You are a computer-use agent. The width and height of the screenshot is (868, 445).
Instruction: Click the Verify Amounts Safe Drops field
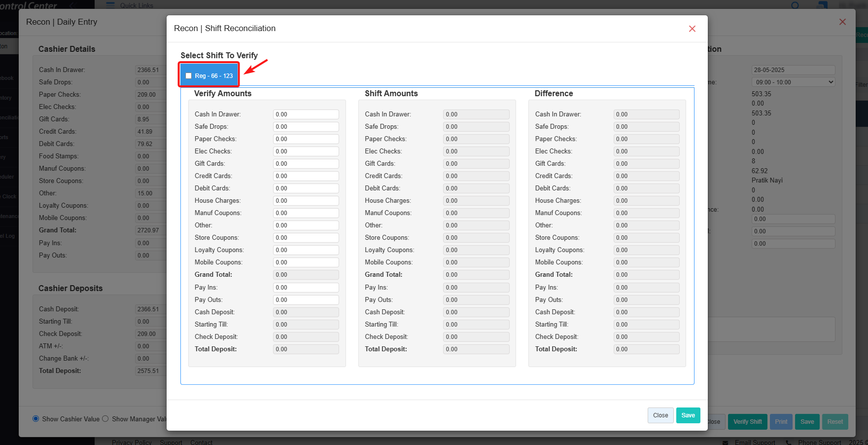pos(306,127)
